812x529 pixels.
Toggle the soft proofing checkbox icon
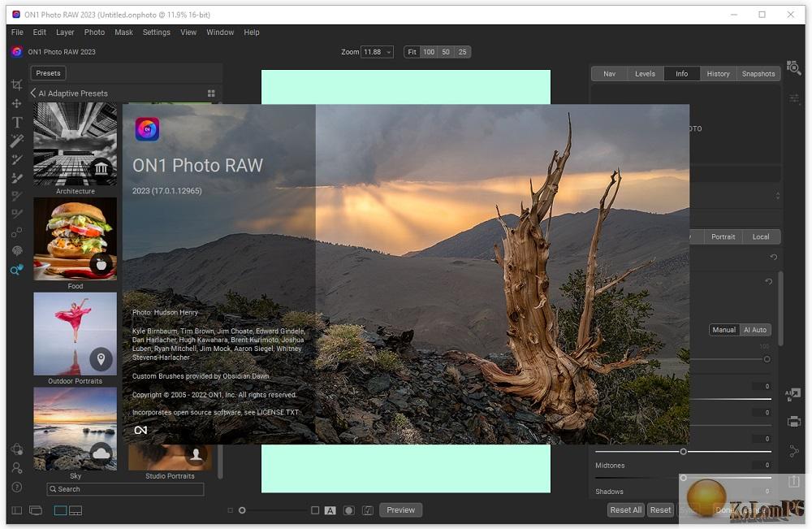coord(368,510)
